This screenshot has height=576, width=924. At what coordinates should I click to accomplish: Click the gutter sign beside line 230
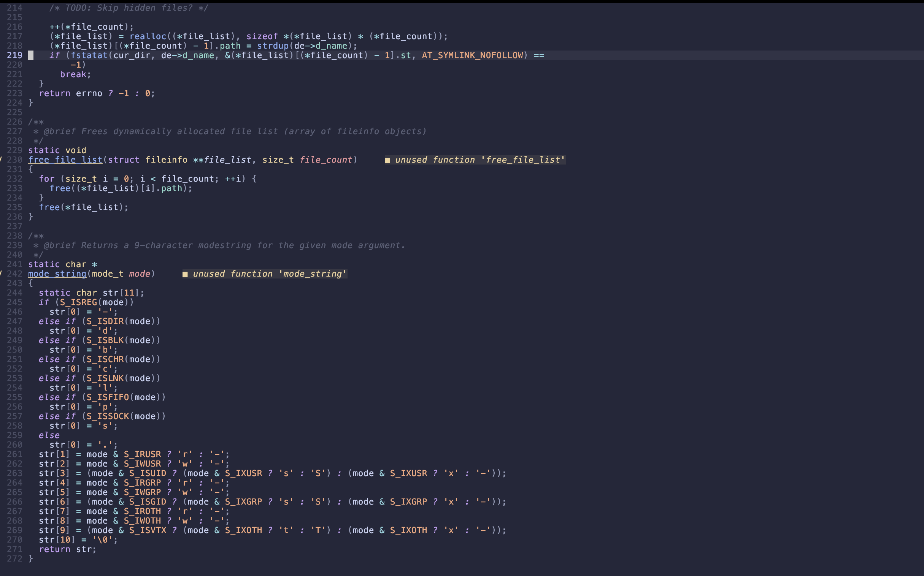pyautogui.click(x=1, y=160)
